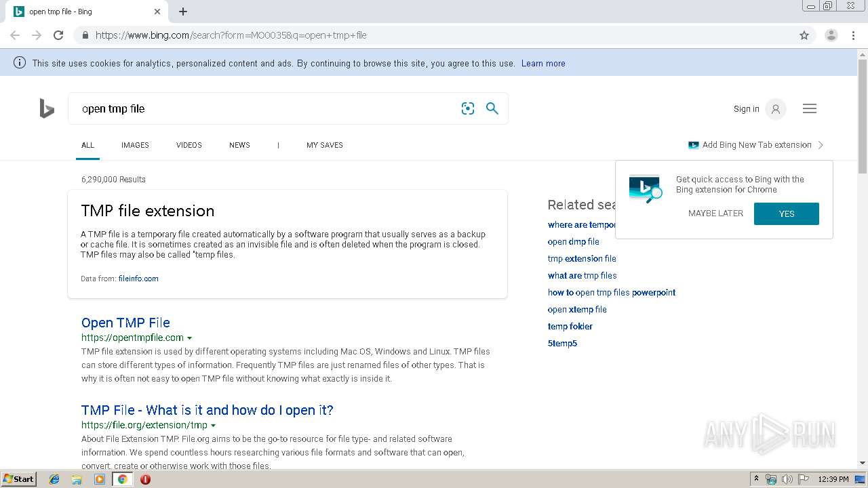
Task: Click the Sign in link
Action: click(747, 108)
